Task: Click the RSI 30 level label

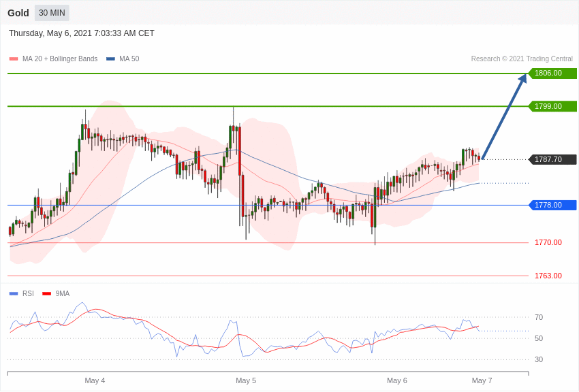Action: point(538,359)
